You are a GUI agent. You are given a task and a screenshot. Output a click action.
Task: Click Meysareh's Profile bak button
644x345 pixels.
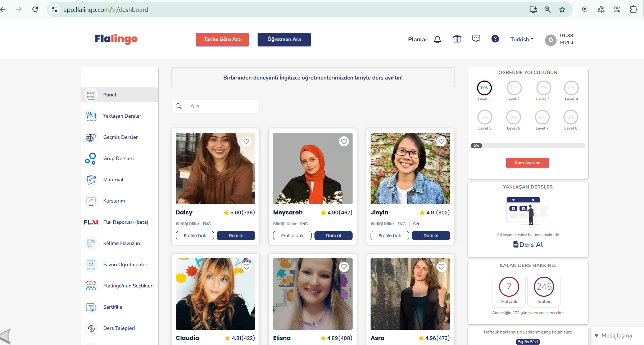pos(292,236)
